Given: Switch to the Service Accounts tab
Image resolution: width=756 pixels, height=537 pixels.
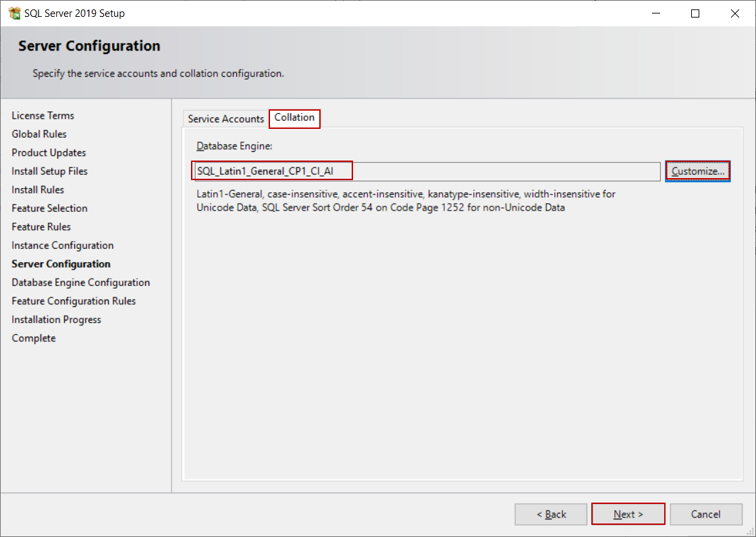Looking at the screenshot, I should point(225,119).
